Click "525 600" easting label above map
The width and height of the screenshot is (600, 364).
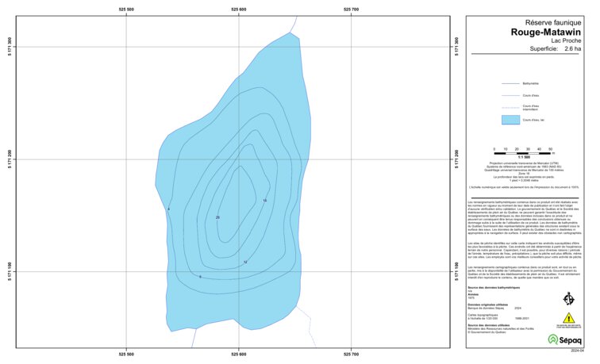239,10
